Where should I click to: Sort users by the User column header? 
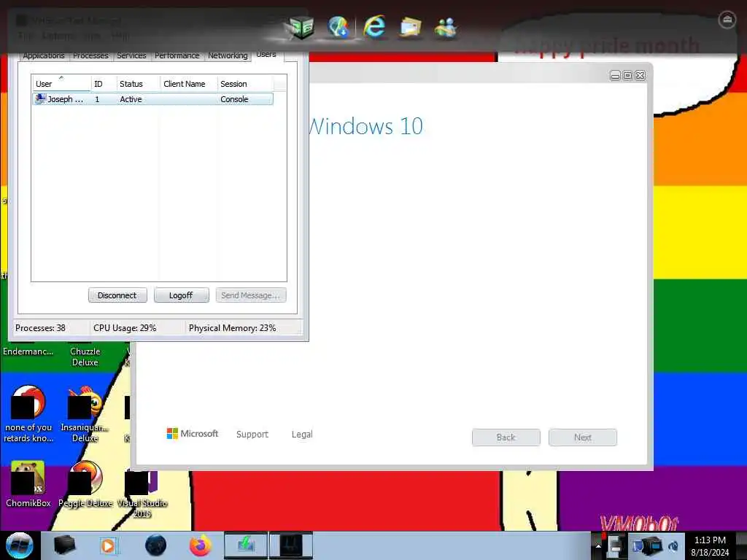coord(61,83)
